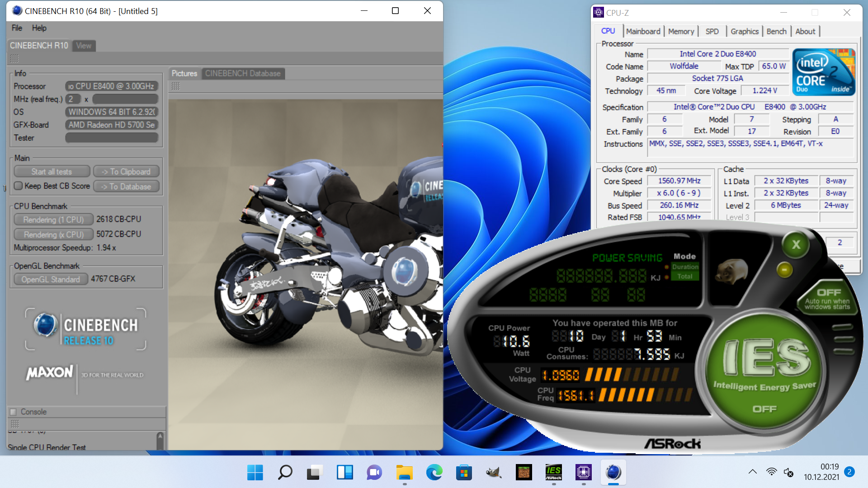Click the OpenGL Standard button
This screenshot has width=868, height=488.
(x=50, y=279)
